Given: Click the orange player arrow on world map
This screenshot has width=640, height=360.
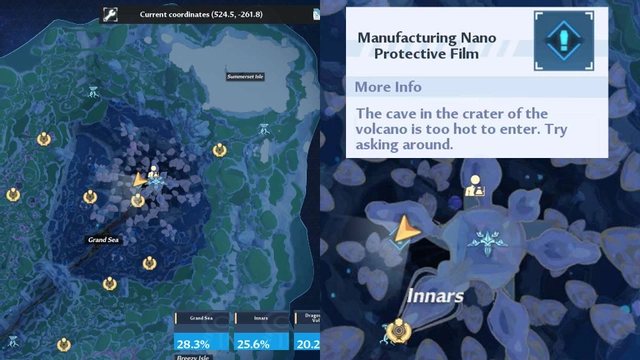Looking at the screenshot, I should pyautogui.click(x=139, y=180).
